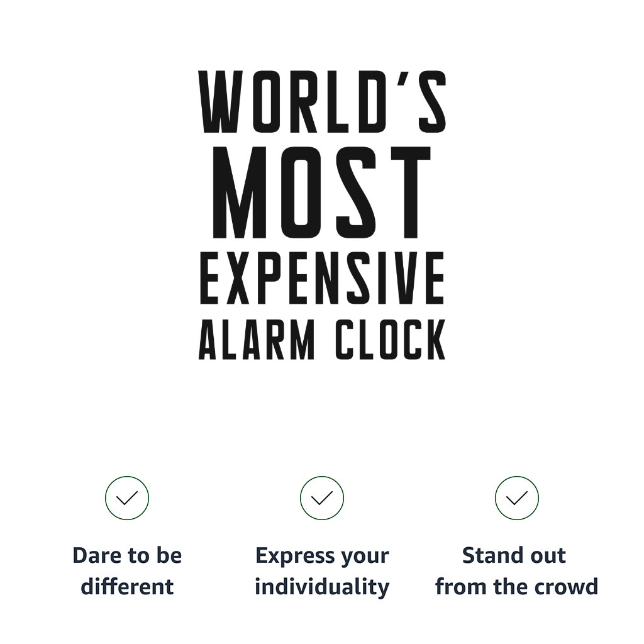Click the word "ALARM" in the headline
The image size is (644, 644).
coord(257,340)
